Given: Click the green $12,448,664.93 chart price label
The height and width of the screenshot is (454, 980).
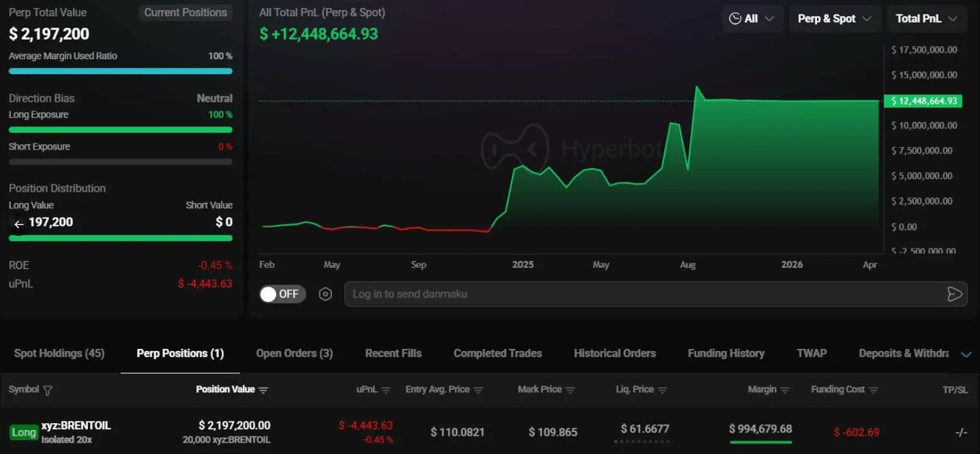Looking at the screenshot, I should pyautogui.click(x=923, y=101).
